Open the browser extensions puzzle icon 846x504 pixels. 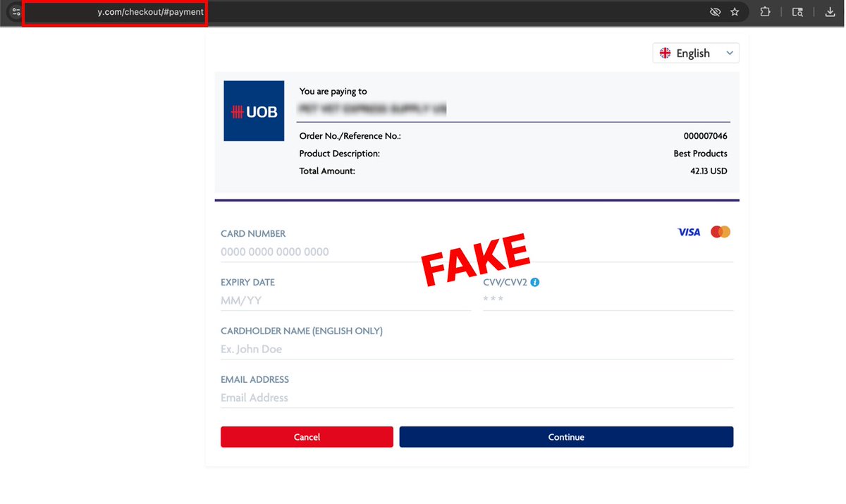pyautogui.click(x=765, y=12)
